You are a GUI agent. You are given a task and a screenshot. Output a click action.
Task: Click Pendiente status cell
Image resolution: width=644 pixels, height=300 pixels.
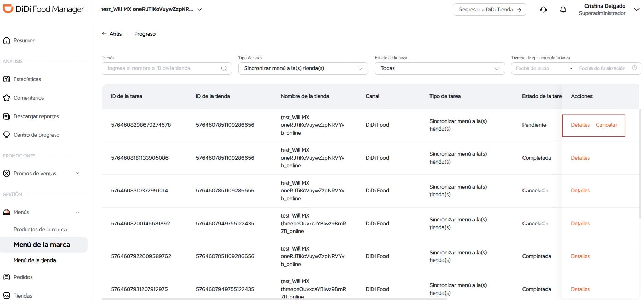(534, 125)
